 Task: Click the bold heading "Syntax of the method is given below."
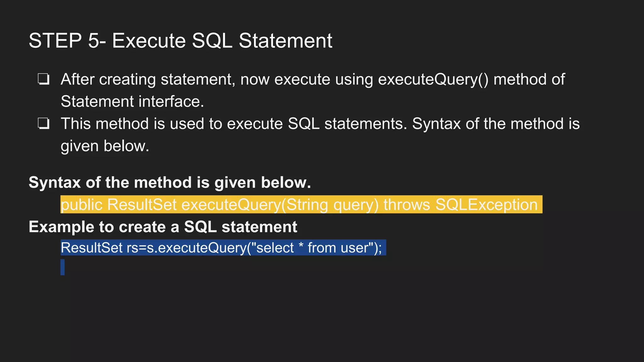pyautogui.click(x=170, y=182)
